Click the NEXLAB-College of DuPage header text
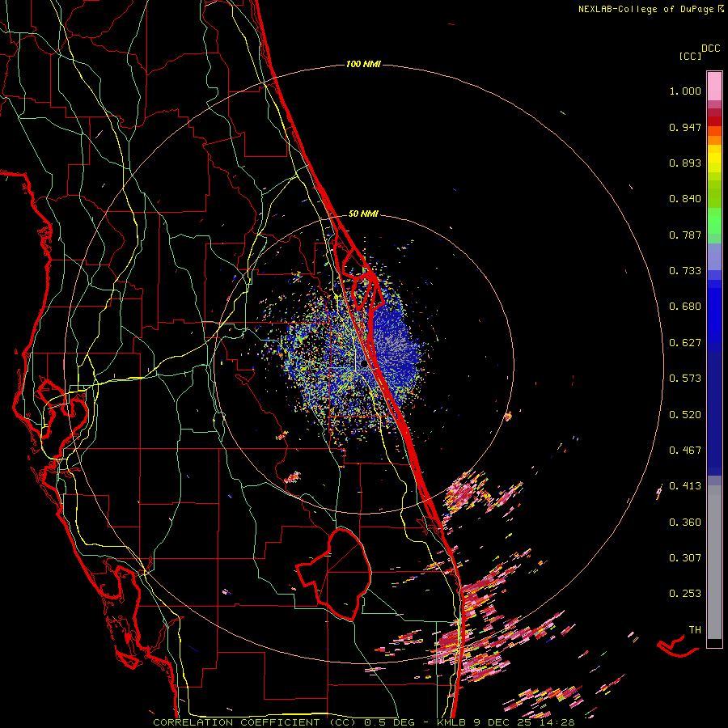The height and width of the screenshot is (728, 728). [647, 9]
